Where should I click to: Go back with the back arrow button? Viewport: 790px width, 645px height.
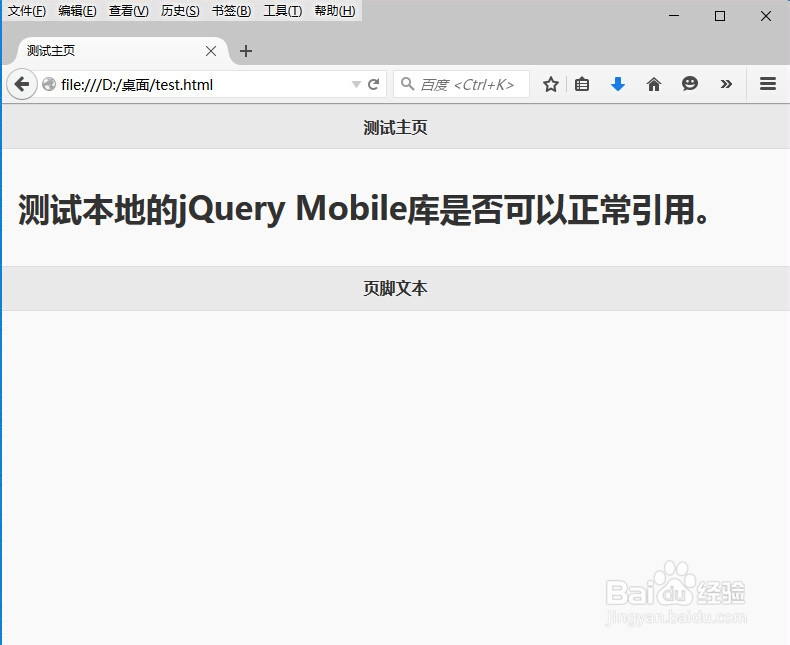[22, 84]
